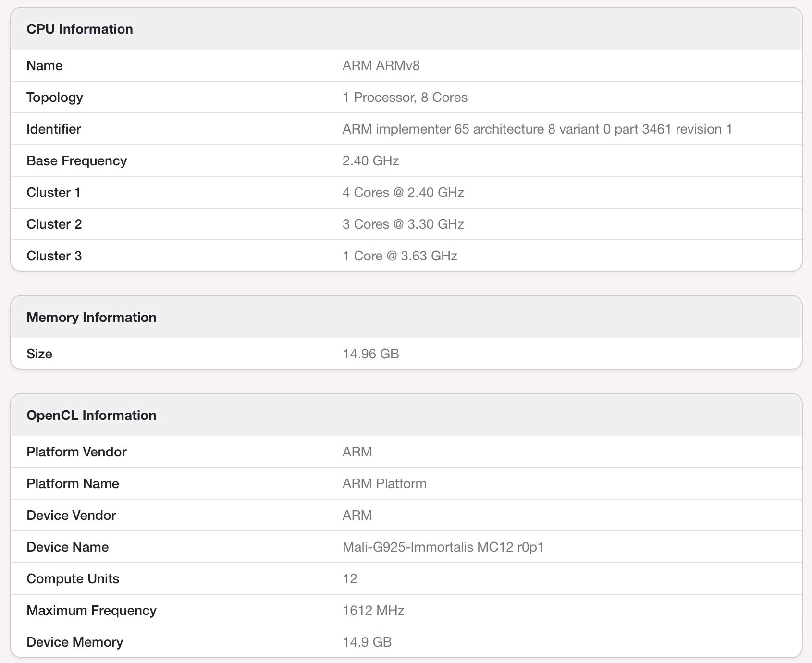Click the Identifier label

pos(54,129)
